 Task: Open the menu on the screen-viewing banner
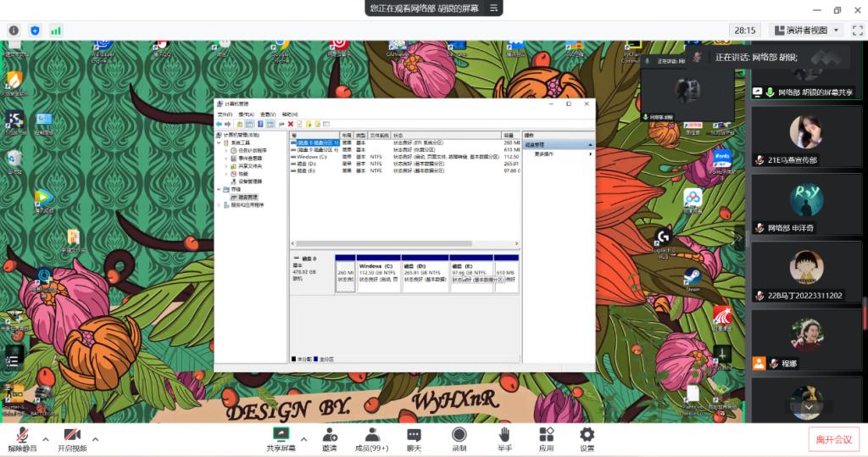coord(495,8)
